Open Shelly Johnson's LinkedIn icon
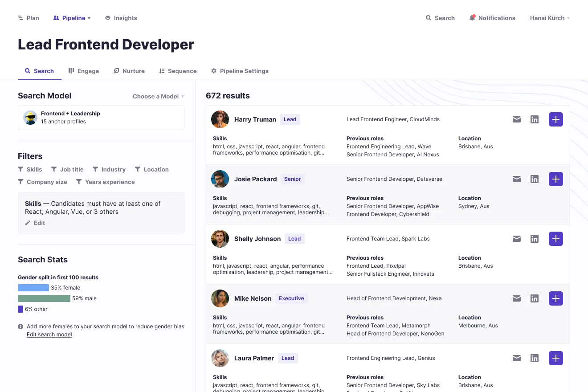Image resolution: width=588 pixels, height=392 pixels. tap(535, 239)
